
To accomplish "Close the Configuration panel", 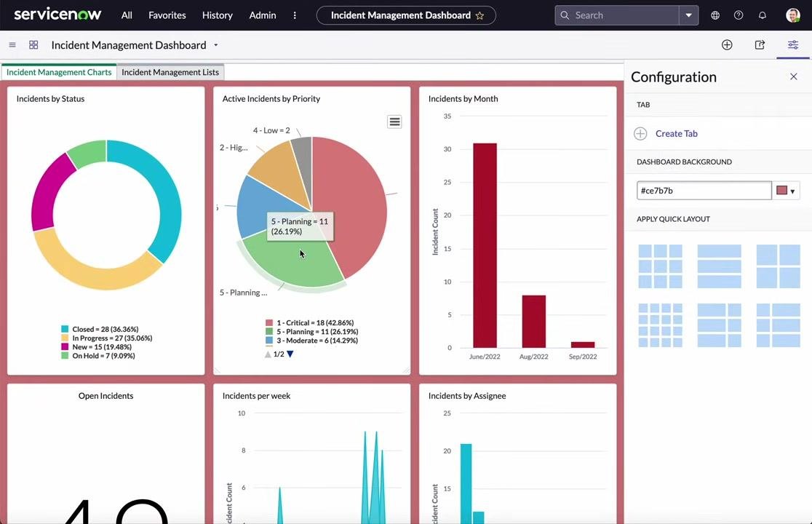I will (x=793, y=76).
